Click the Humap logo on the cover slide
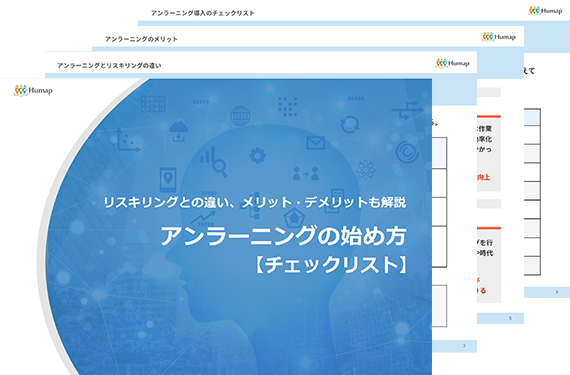 33,90
